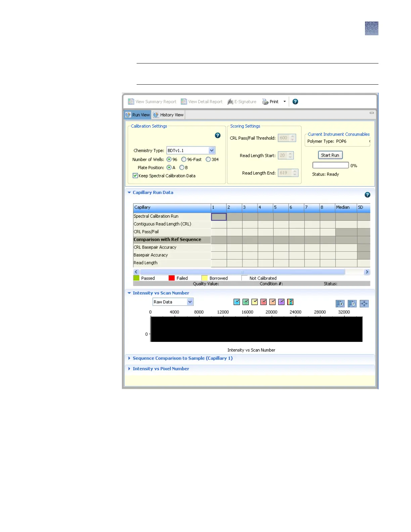411x532 pixels.
Task: Open the Print dropdown arrow
Action: [x=284, y=102]
